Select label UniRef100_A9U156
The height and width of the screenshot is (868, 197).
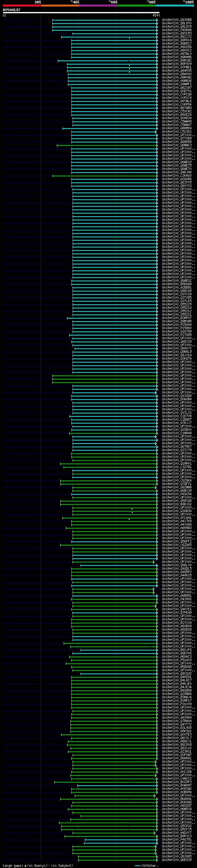click(177, 47)
